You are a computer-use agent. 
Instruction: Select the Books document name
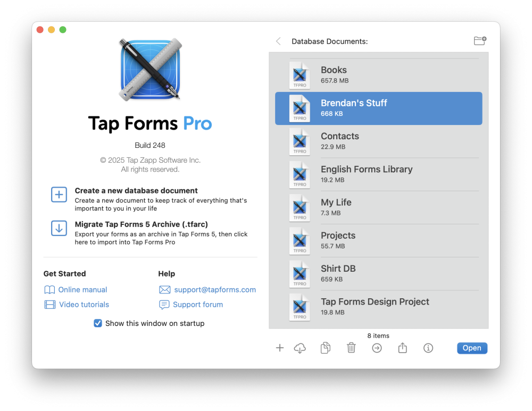pyautogui.click(x=334, y=70)
